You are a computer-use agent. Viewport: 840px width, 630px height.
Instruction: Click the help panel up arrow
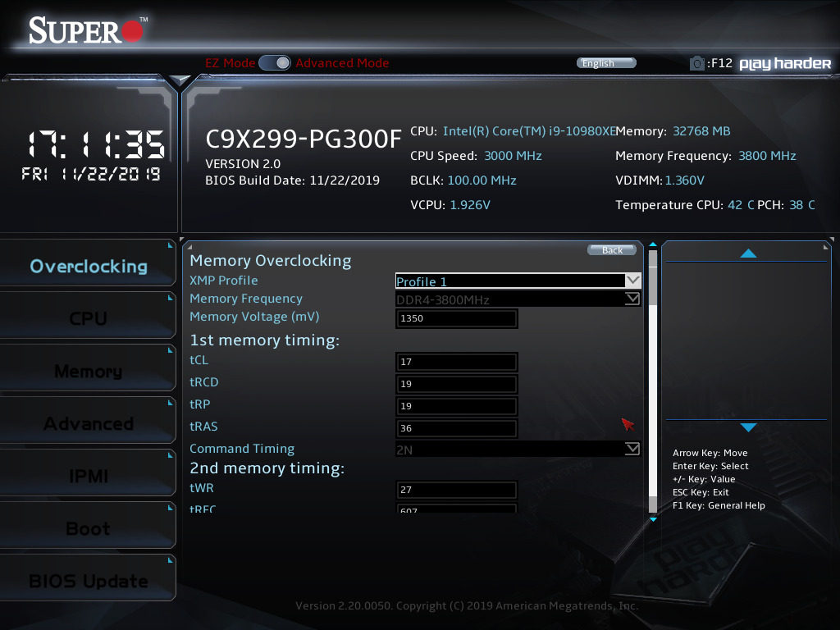748,253
